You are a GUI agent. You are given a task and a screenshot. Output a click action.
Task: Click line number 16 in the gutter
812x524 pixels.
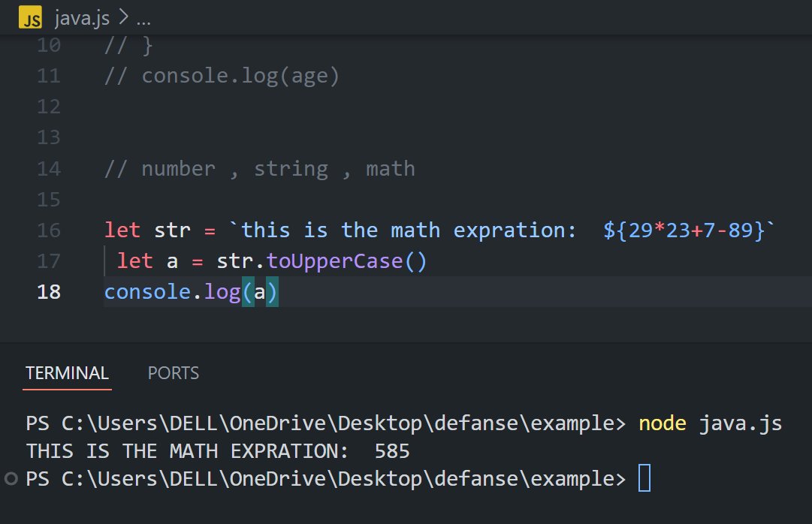pyautogui.click(x=49, y=230)
